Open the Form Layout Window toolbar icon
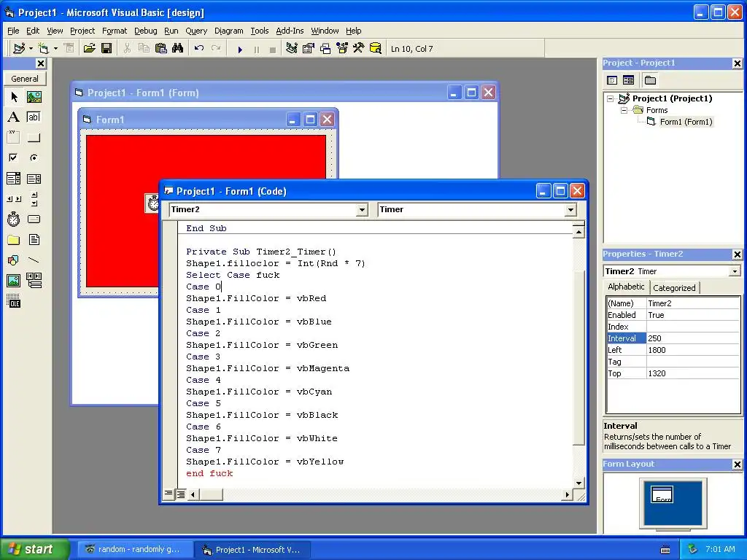The width and height of the screenshot is (747, 560). coord(325,49)
